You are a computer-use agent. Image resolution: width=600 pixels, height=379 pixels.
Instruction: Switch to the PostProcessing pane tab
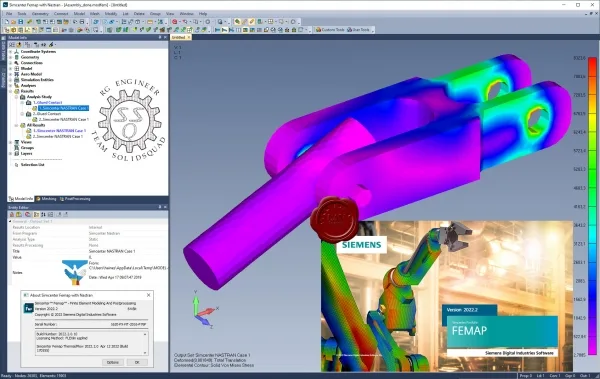(75, 199)
